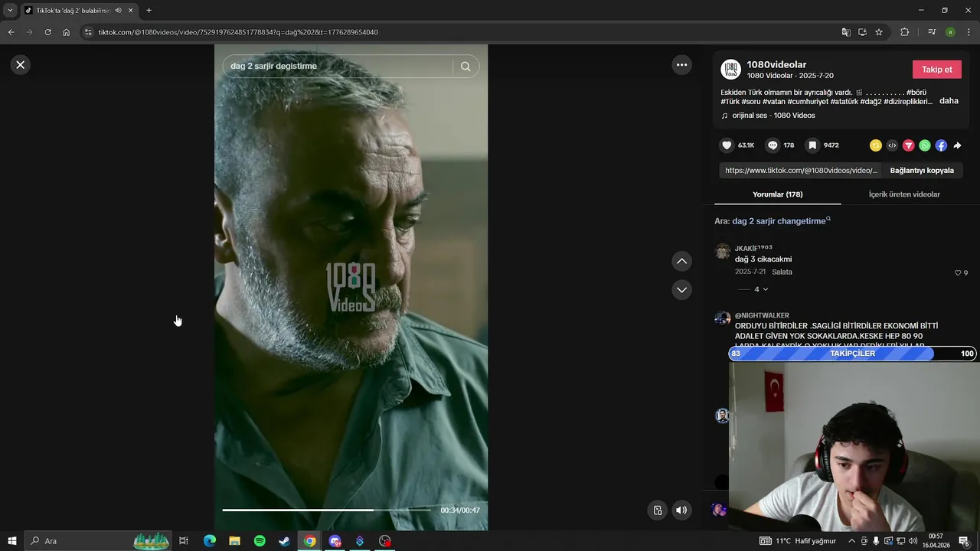
Task: Open the notification center icon
Action: tap(964, 541)
